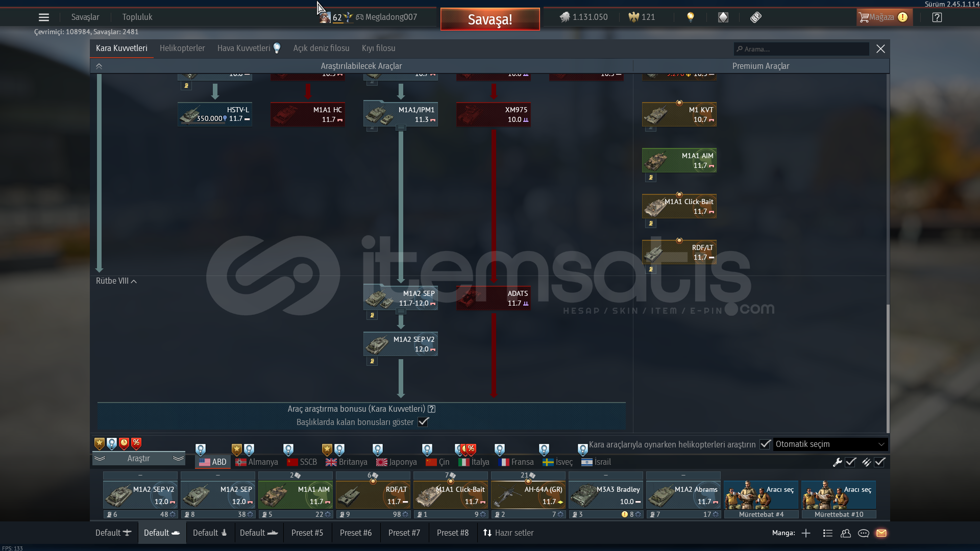Viewport: 980px width, 551px height.
Task: Click the plus icon next to Manga
Action: point(806,533)
